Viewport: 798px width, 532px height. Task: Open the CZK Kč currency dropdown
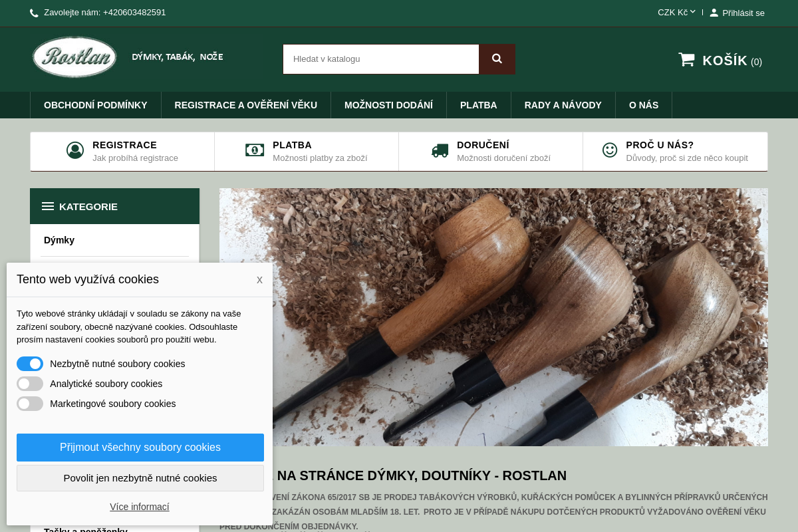coord(676,12)
